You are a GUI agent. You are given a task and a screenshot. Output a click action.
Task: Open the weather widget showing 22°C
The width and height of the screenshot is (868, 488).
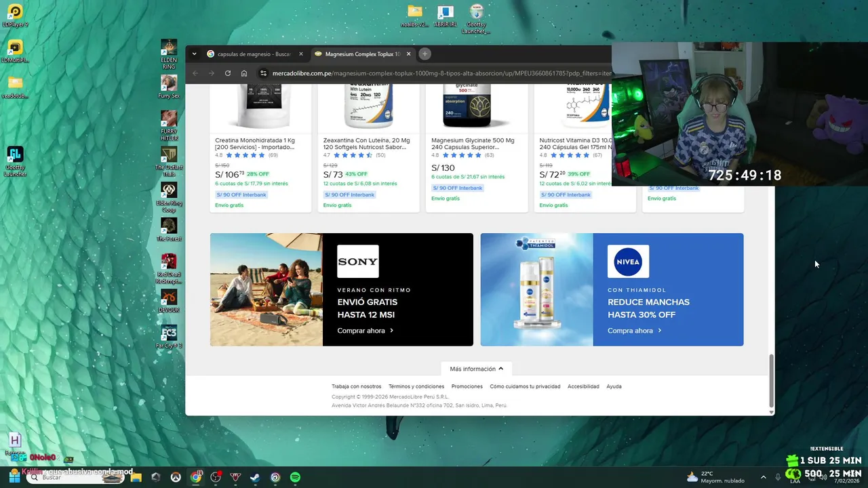pos(714,476)
